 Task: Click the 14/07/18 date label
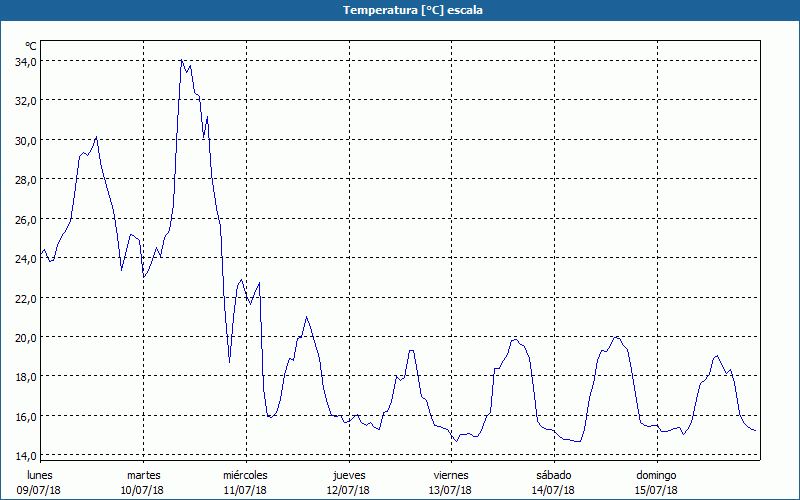pos(553,490)
